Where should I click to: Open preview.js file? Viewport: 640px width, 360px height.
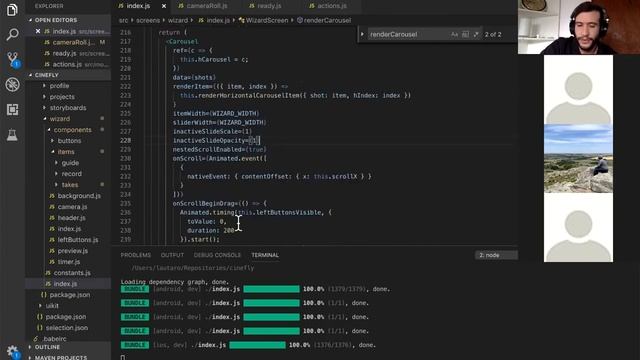[73, 251]
